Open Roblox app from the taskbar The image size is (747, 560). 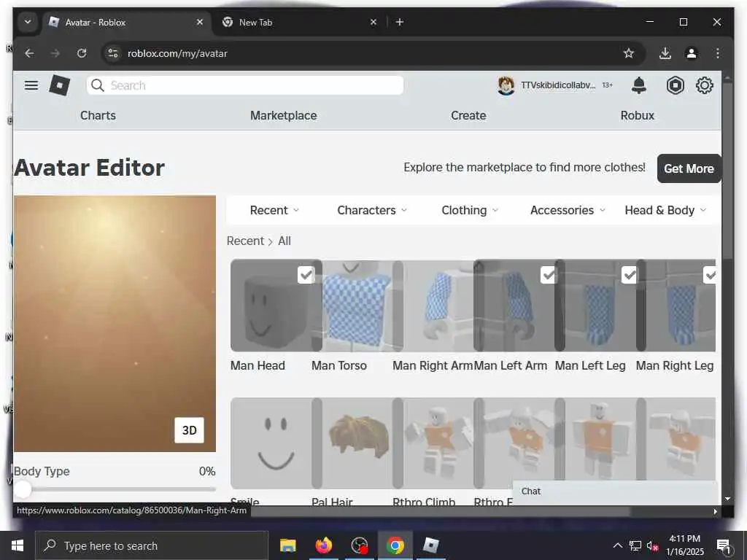pyautogui.click(x=430, y=545)
